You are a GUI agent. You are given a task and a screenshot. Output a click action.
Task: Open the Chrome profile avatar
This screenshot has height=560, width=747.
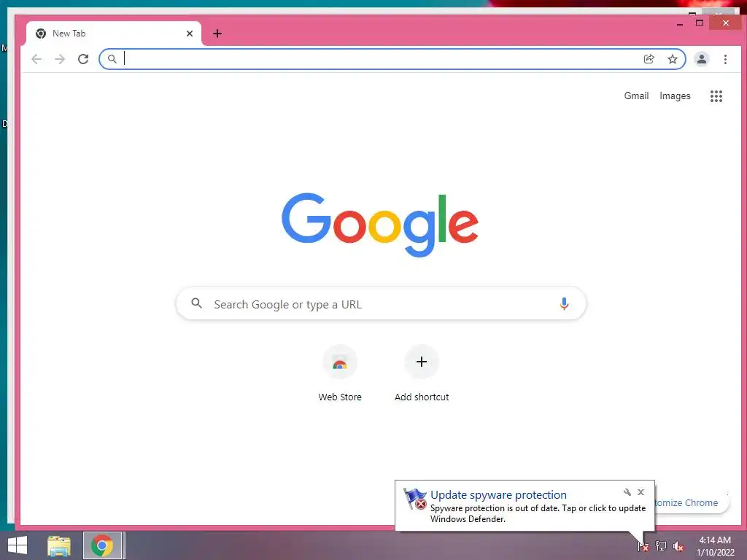701,59
